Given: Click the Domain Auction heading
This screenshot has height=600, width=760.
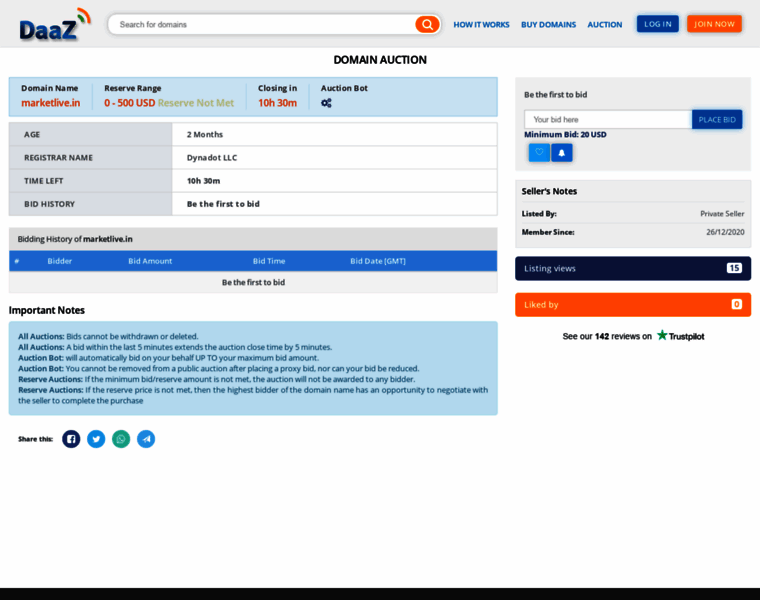Looking at the screenshot, I should 380,60.
